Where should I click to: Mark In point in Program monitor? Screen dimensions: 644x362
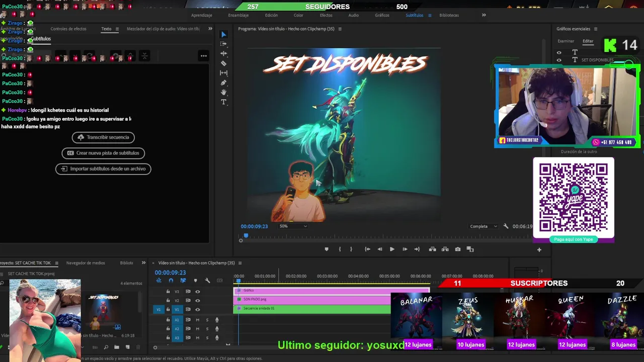tap(340, 249)
